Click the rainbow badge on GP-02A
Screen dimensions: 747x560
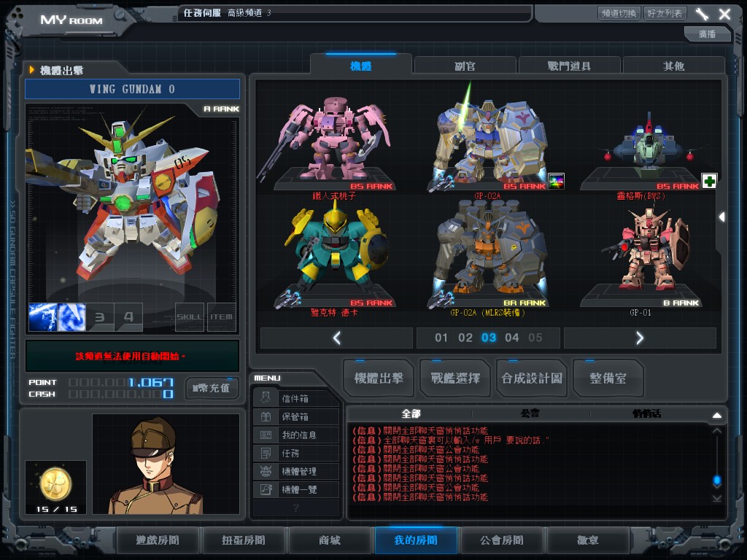click(556, 181)
